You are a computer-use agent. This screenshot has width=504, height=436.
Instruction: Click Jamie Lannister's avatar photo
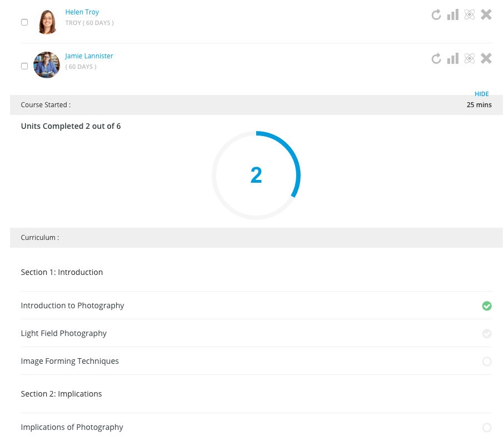[x=47, y=65]
